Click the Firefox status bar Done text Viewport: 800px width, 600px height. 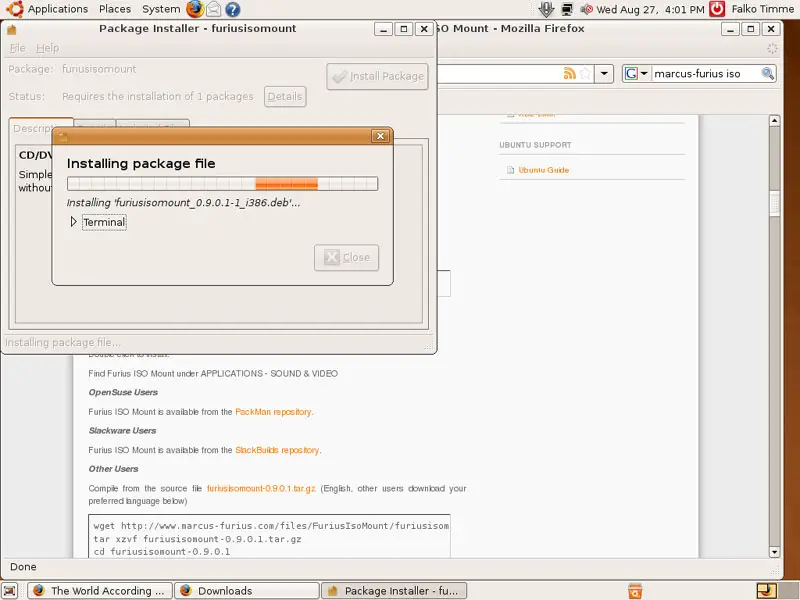pyautogui.click(x=23, y=567)
